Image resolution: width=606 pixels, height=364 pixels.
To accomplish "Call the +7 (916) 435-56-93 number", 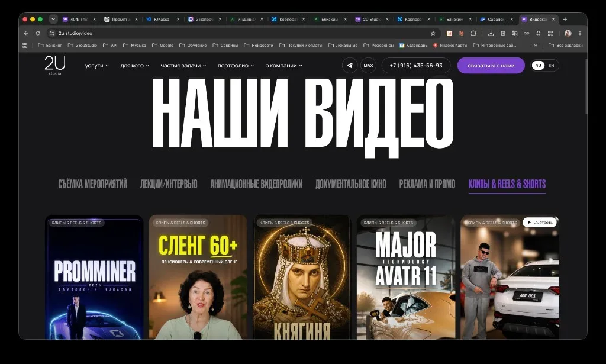I will tap(416, 65).
